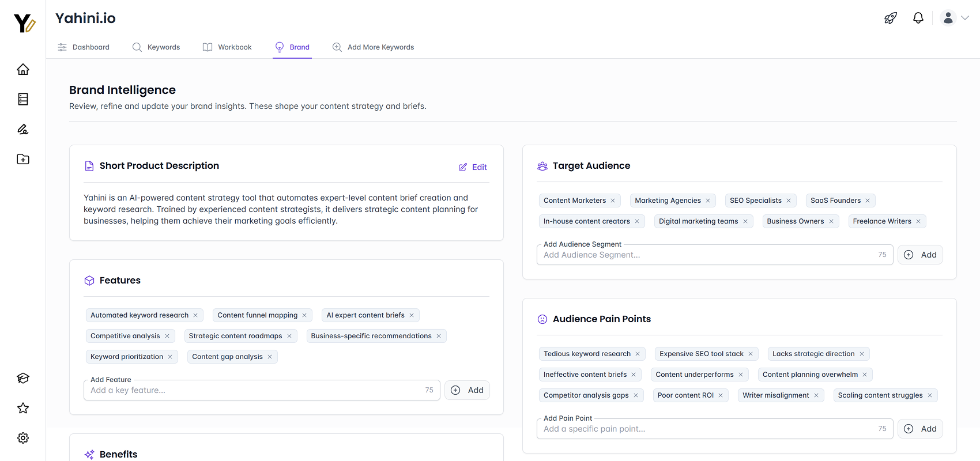The image size is (980, 461).
Task: Click the Add button for pain point
Action: point(920,429)
